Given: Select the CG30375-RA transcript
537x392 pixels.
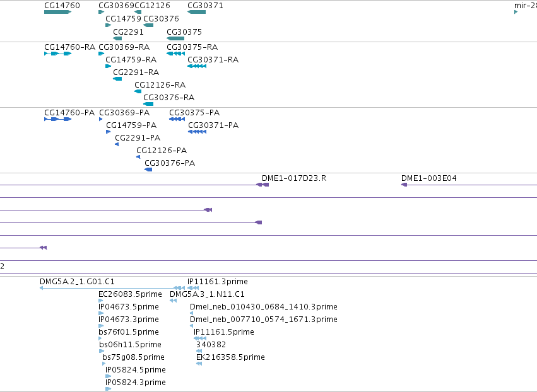Looking at the screenshot, I should pos(175,54).
